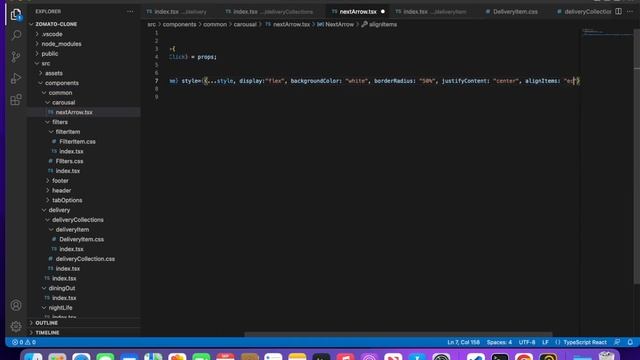Open the Explorer view in activity bar
The width and height of the screenshot is (640, 360).
coord(16,14)
